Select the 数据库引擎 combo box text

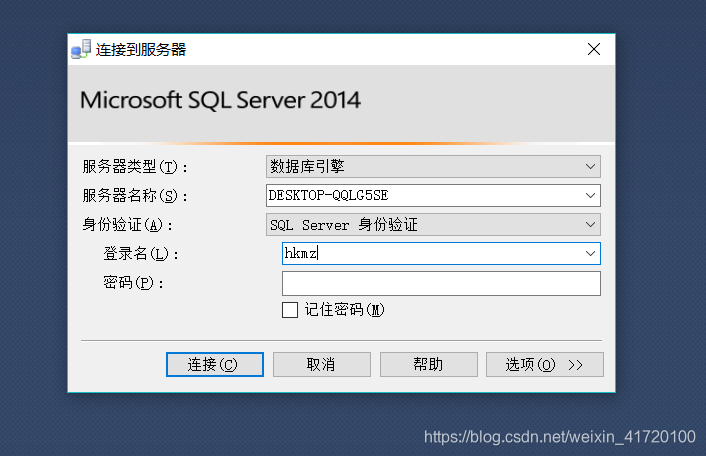tap(307, 167)
